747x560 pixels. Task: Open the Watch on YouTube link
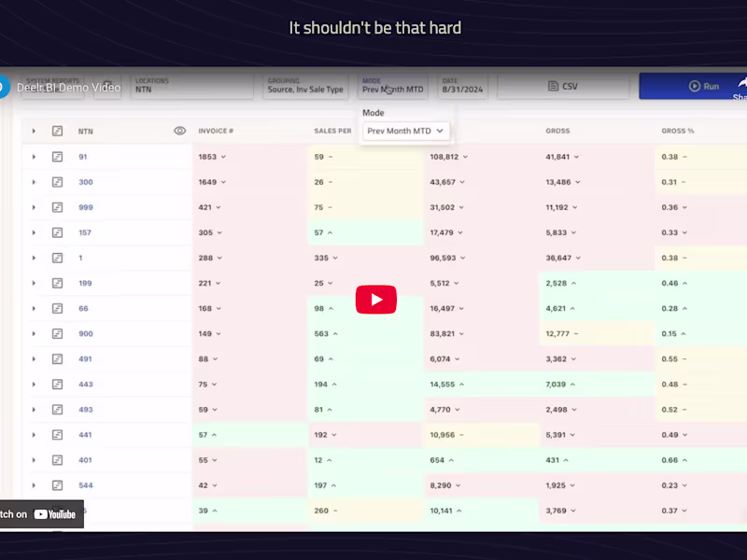[41, 514]
